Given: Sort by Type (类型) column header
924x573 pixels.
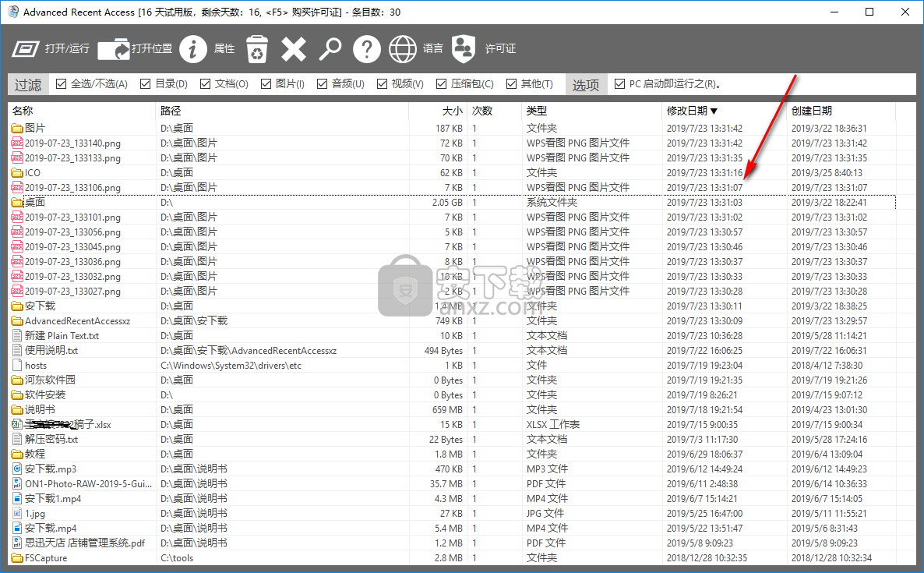Looking at the screenshot, I should click(x=591, y=111).
